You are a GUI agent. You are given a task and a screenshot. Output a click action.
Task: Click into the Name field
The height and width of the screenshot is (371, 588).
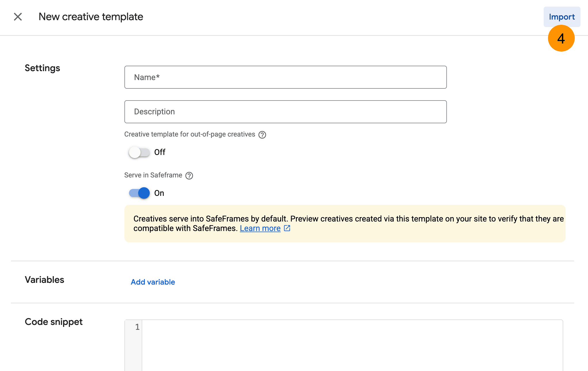point(285,77)
